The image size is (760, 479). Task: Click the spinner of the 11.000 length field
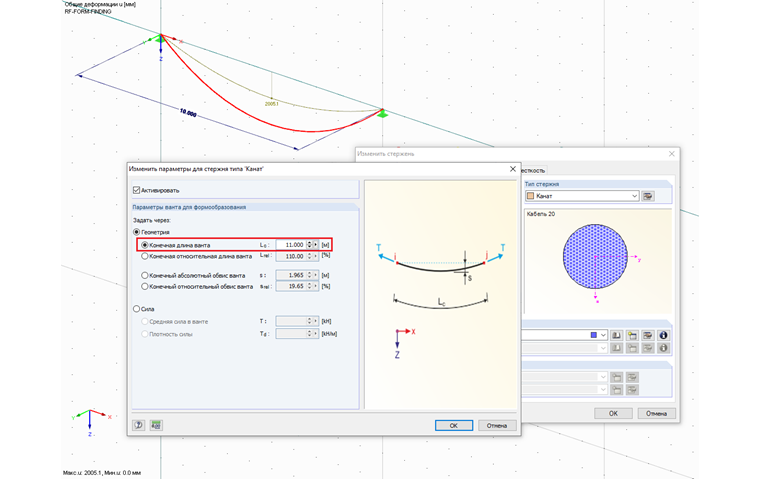(310, 245)
